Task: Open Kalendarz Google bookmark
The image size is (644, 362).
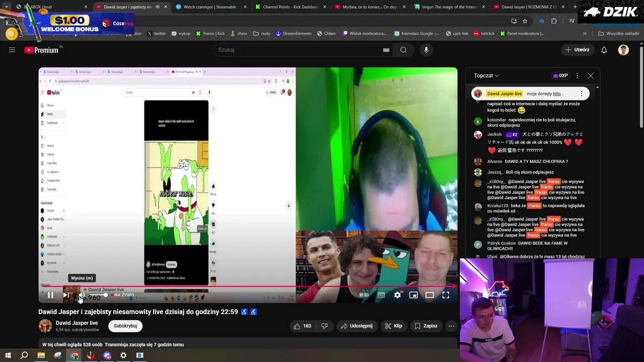Action: click(x=417, y=34)
